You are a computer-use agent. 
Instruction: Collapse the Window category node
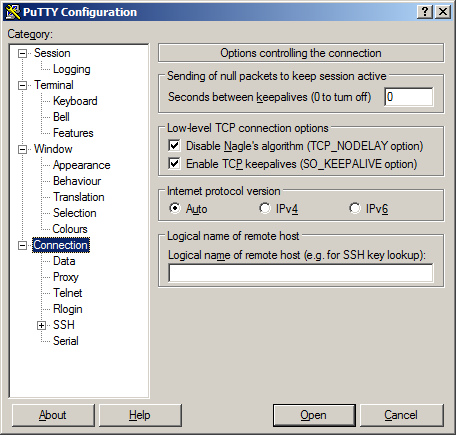click(x=22, y=149)
